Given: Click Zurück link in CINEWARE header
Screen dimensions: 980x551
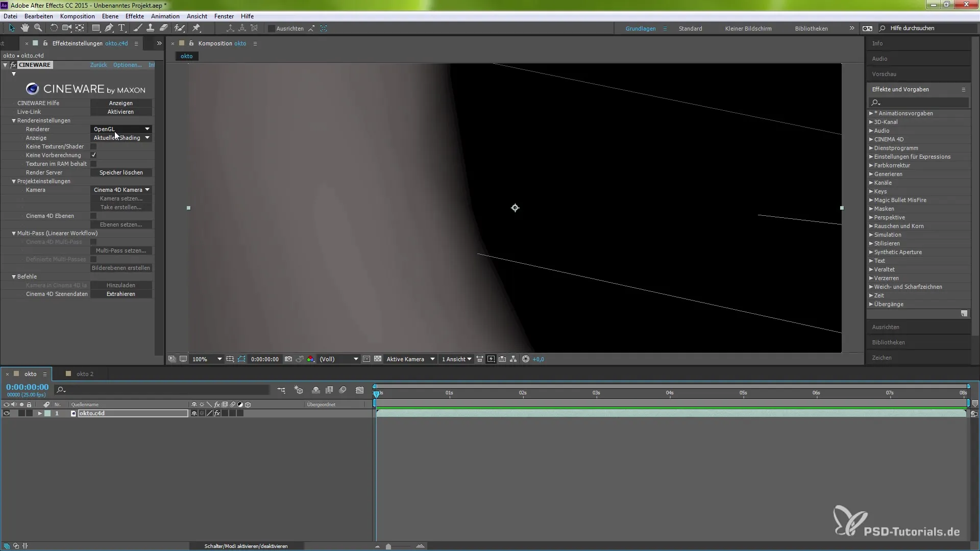Looking at the screenshot, I should (99, 65).
